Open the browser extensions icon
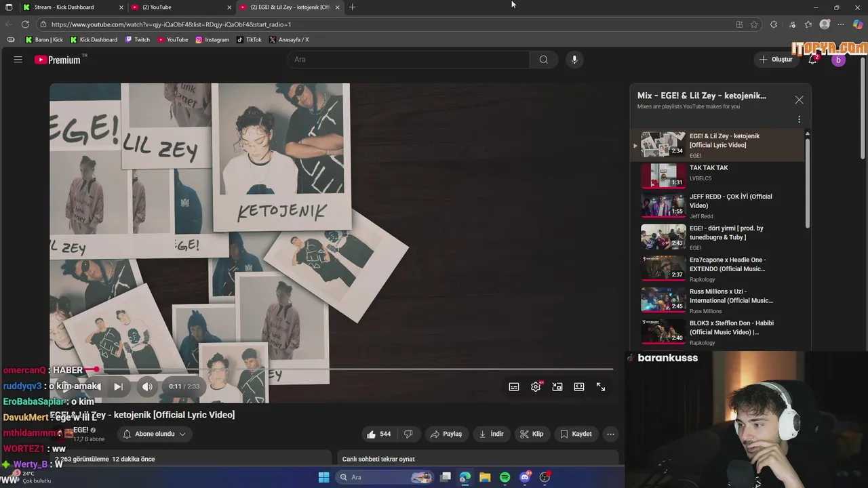 tap(774, 24)
